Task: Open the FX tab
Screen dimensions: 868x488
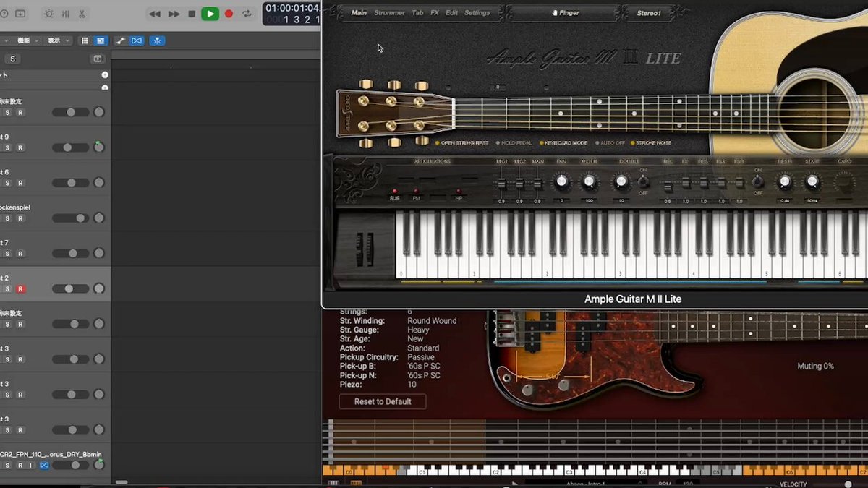Action: (435, 13)
